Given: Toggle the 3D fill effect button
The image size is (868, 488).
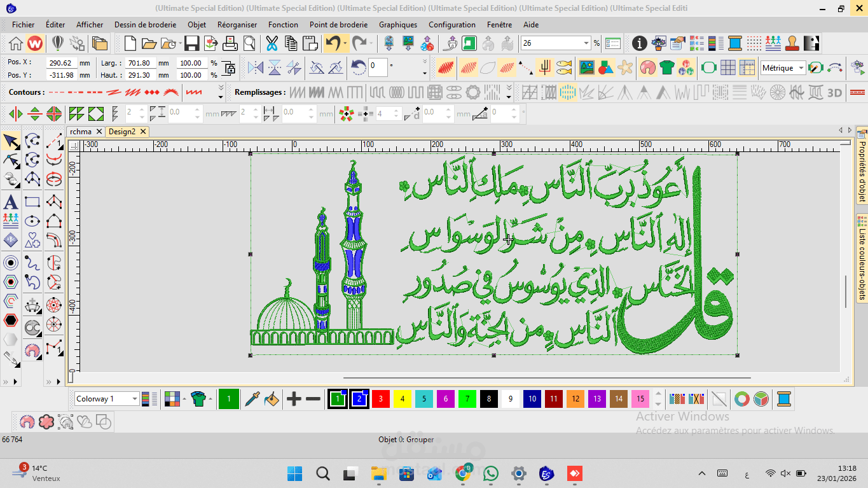Looking at the screenshot, I should 834,93.
